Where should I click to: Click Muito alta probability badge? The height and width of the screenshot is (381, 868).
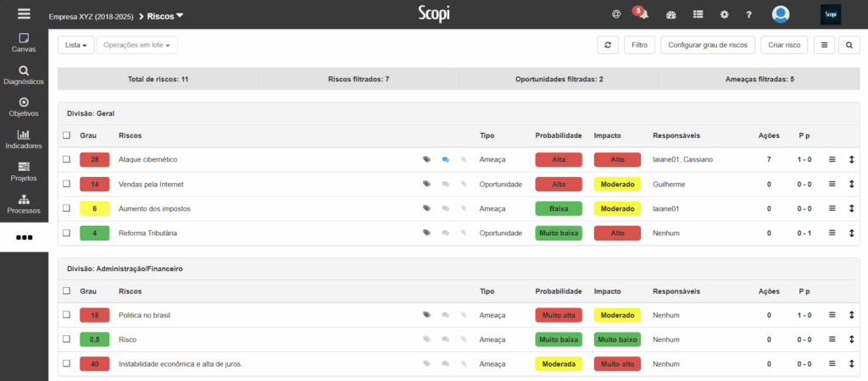[x=559, y=315]
